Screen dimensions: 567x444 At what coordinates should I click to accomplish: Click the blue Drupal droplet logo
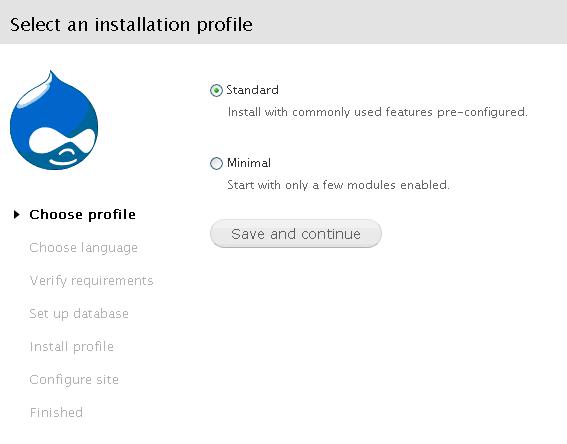point(54,120)
